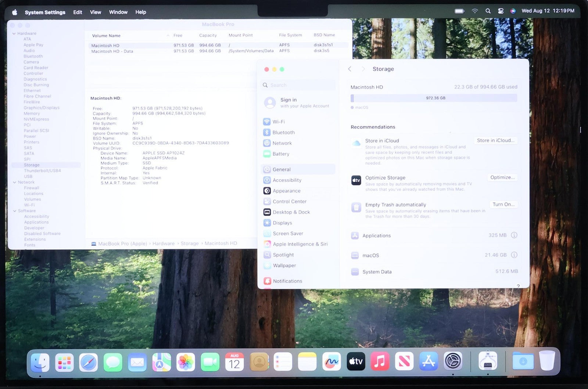
Task: Open Photos from the Dock
Action: 186,363
